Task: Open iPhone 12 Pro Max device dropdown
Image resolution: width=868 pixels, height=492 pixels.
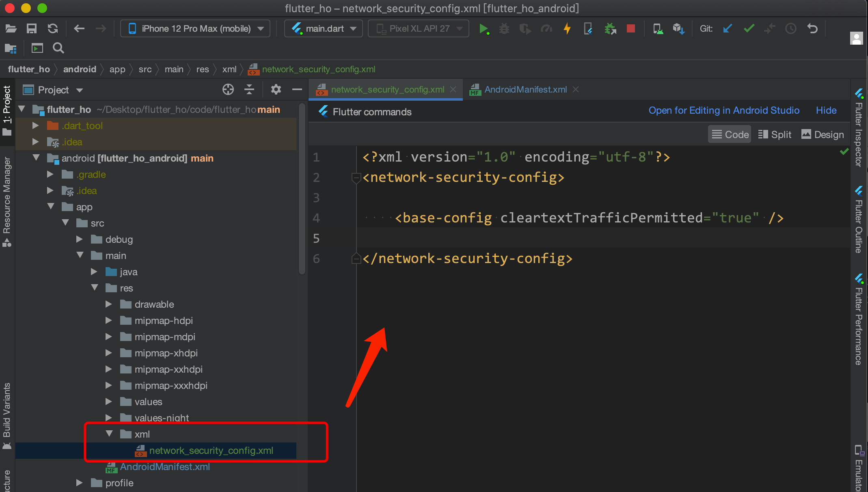Action: click(195, 28)
